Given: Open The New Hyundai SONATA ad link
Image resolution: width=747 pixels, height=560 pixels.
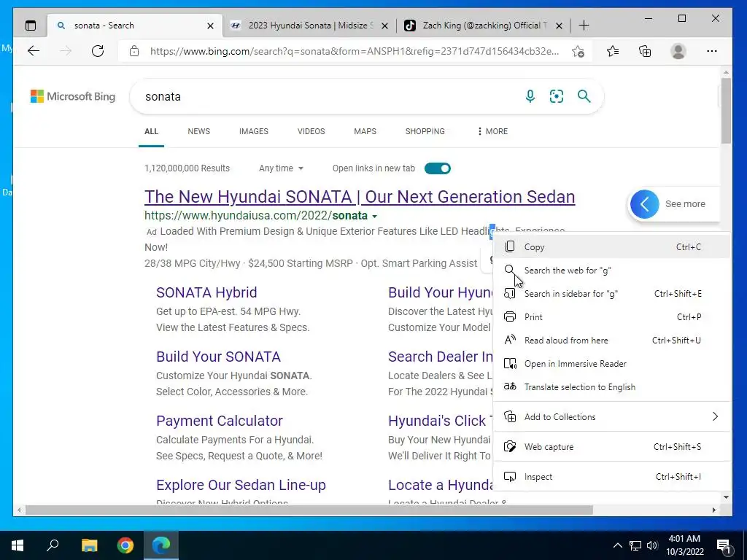Looking at the screenshot, I should [x=360, y=197].
